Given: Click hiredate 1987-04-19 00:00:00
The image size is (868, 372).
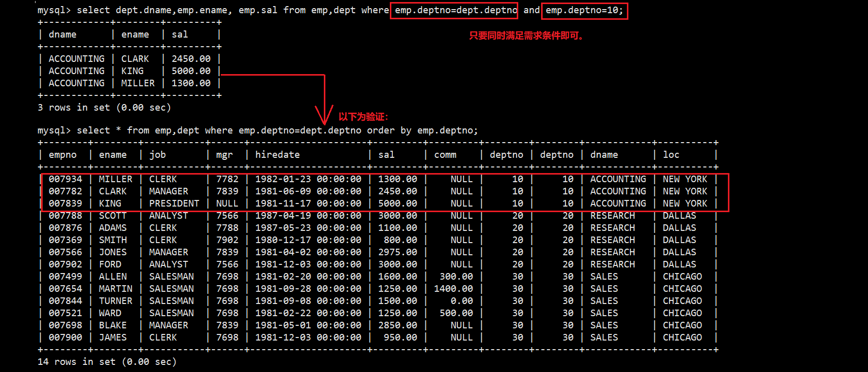Looking at the screenshot, I should [308, 216].
